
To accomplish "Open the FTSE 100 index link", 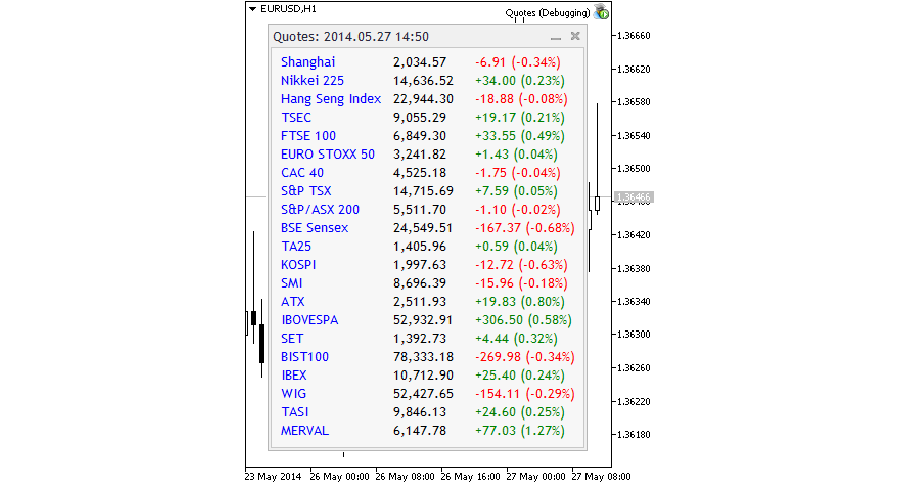I will point(308,136).
